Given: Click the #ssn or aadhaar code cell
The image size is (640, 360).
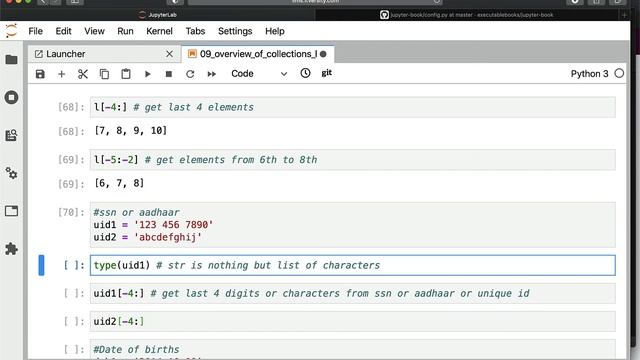Looking at the screenshot, I should (x=353, y=225).
